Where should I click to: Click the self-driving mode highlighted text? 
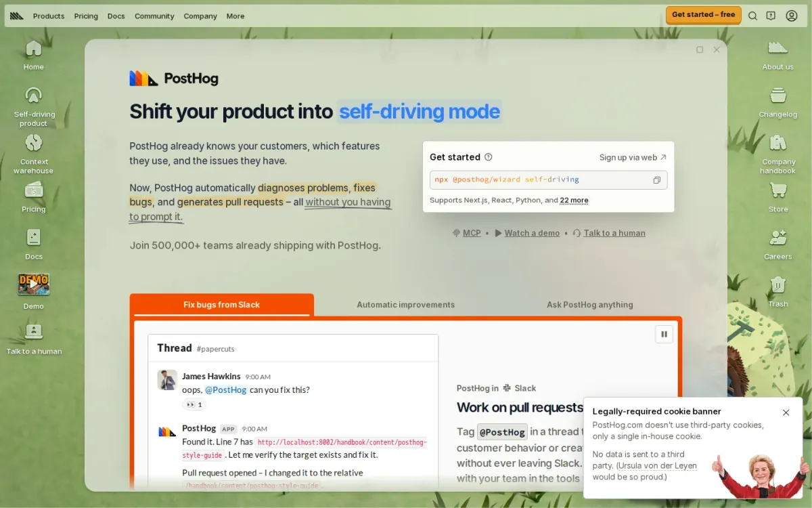tap(419, 111)
